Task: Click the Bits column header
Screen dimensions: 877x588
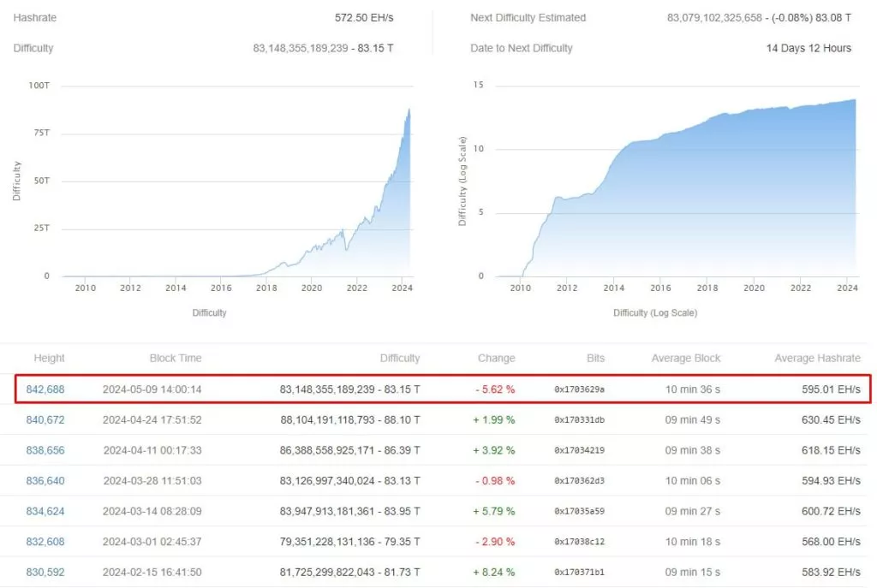Action: click(596, 358)
